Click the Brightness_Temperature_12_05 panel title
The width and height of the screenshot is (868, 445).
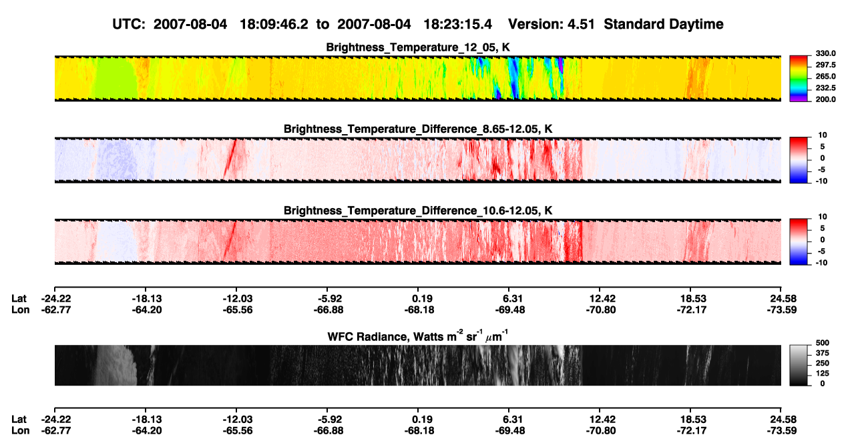click(x=419, y=47)
